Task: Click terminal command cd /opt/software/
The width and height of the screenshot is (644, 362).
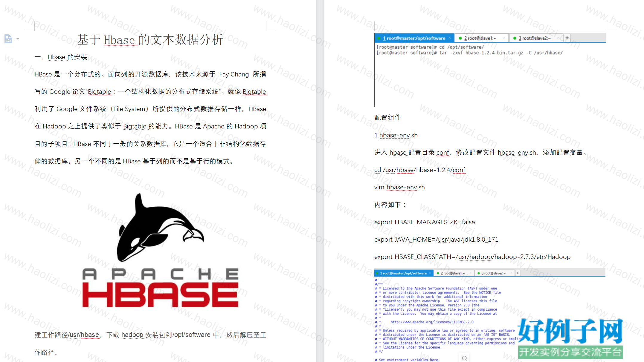Action: (461, 47)
